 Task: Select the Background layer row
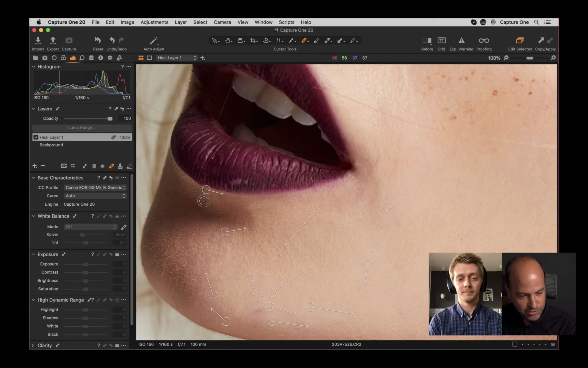[x=82, y=145]
